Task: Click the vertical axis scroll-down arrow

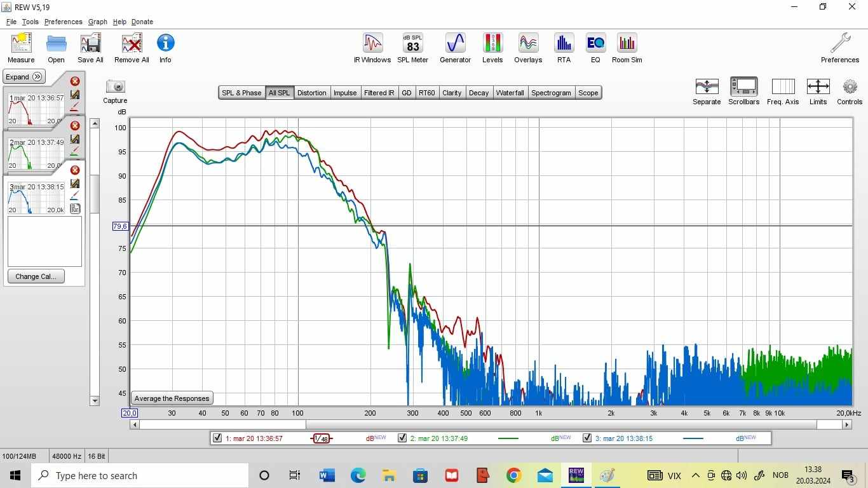Action: click(95, 400)
